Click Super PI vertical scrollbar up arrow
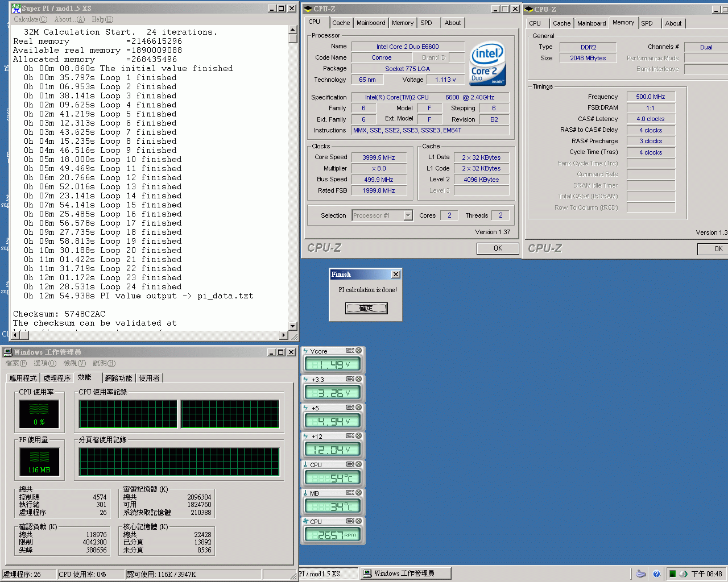728x582 pixels. click(x=293, y=30)
